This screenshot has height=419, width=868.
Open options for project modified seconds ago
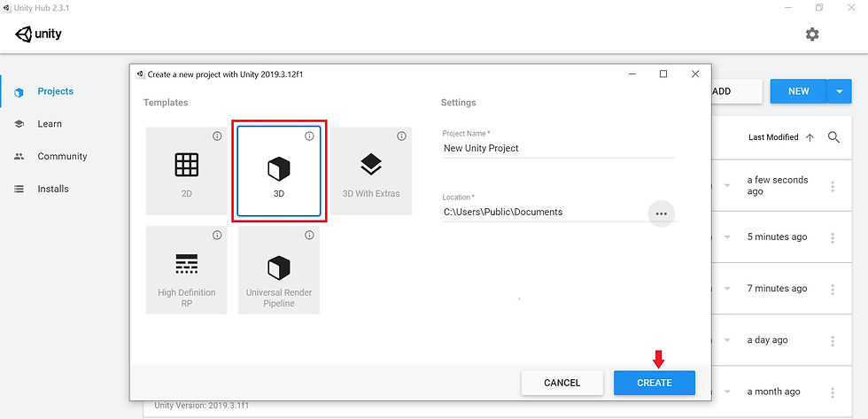click(x=832, y=187)
